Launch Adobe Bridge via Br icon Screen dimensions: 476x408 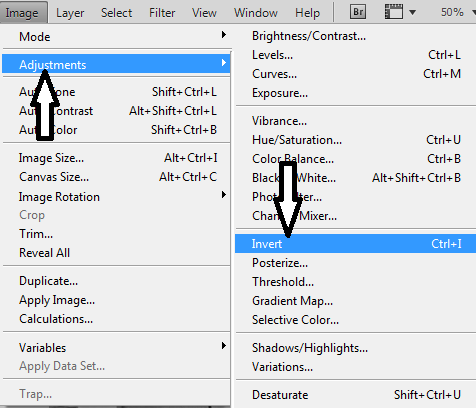[358, 12]
